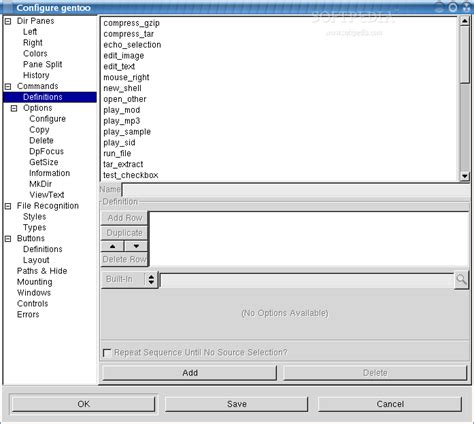This screenshot has height=424, width=474.
Task: Open Windows settings page
Action: point(34,293)
